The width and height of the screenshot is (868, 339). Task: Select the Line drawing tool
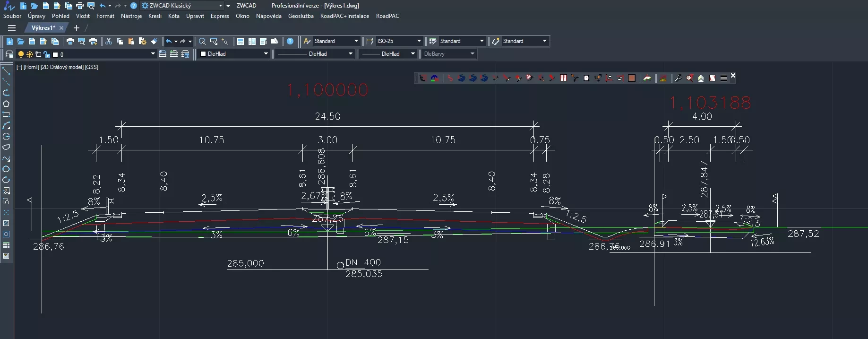coord(6,71)
